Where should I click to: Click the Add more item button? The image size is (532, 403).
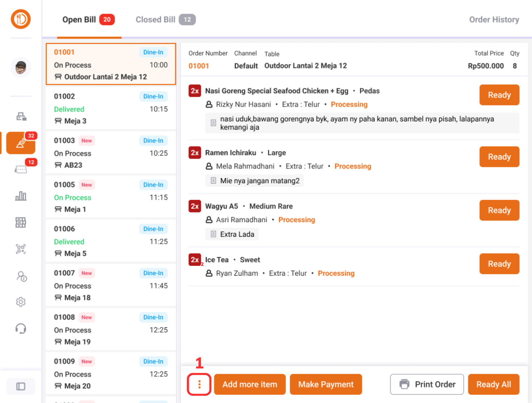tap(250, 384)
